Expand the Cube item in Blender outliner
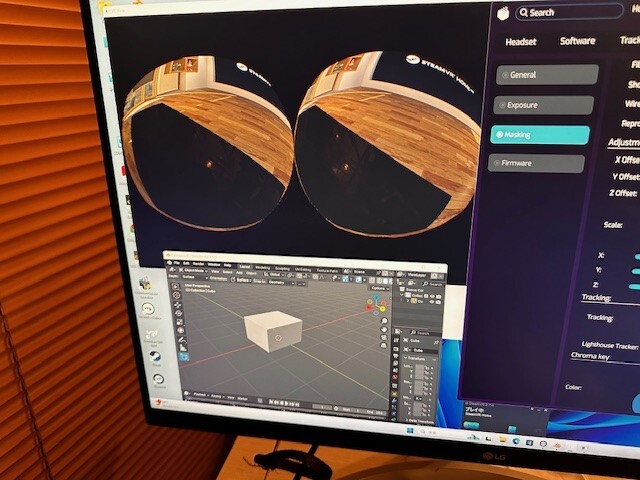The height and width of the screenshot is (480, 640). 408,301
